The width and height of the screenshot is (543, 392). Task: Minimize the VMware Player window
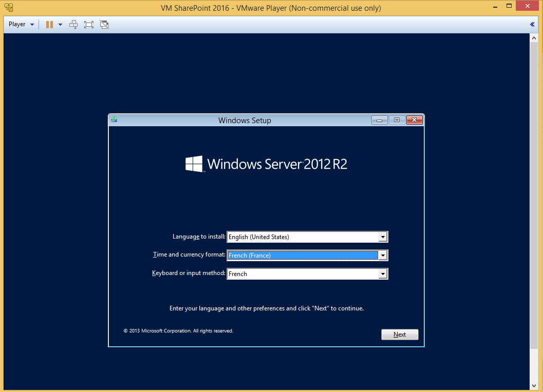coord(495,7)
